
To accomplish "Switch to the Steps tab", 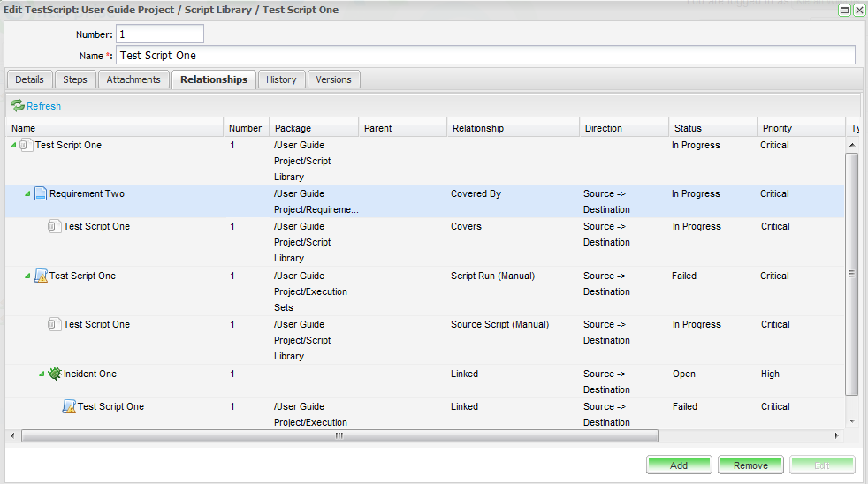I will tap(75, 79).
